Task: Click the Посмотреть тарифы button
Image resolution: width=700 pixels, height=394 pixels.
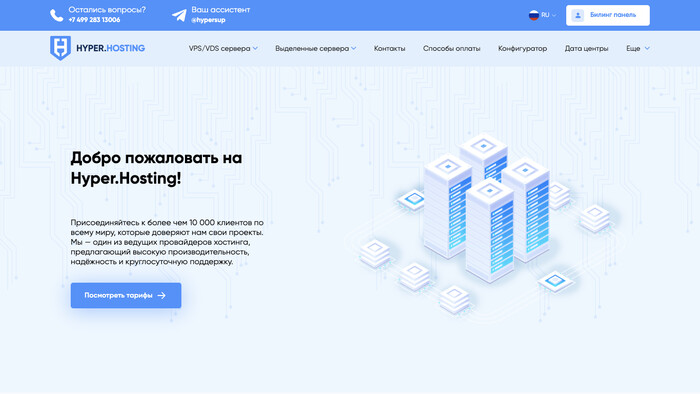Action: pos(126,295)
